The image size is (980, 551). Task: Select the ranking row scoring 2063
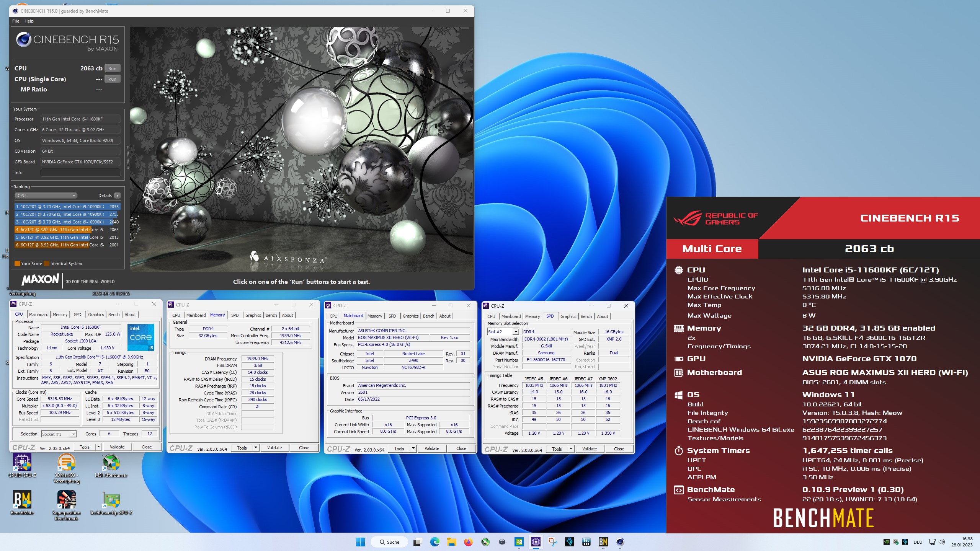pyautogui.click(x=67, y=230)
